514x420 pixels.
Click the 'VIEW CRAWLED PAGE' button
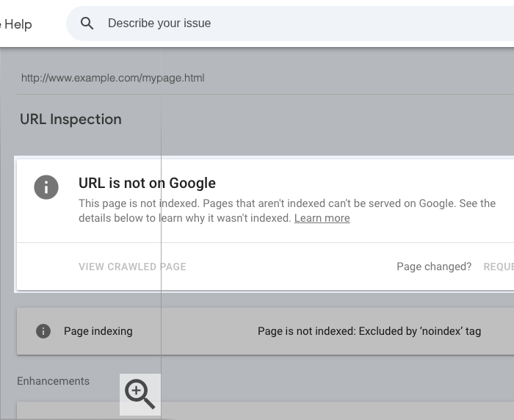(132, 267)
